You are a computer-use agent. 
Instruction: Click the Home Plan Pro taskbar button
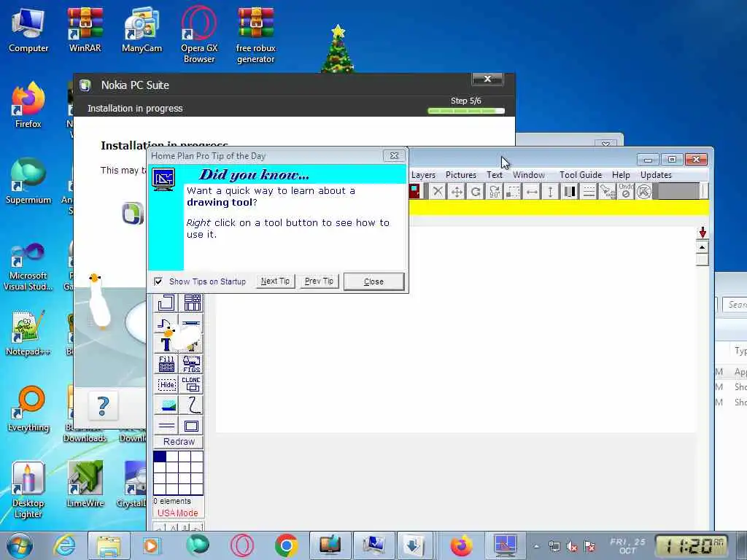click(x=506, y=545)
